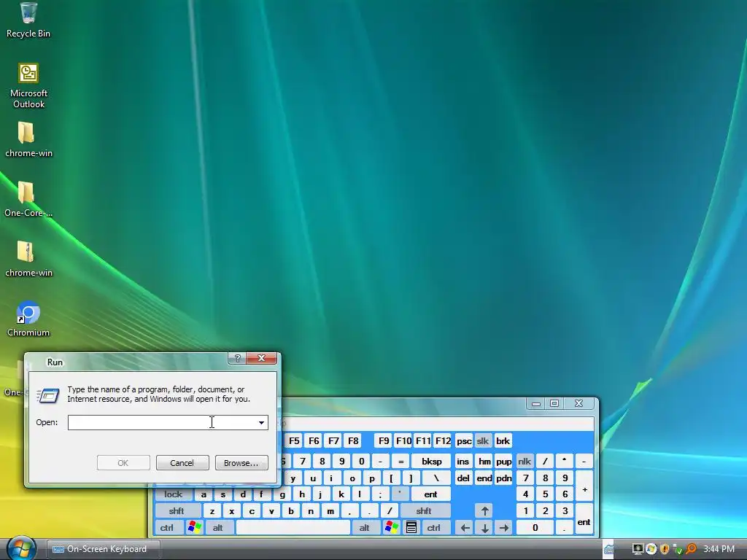747x560 pixels.
Task: Click right Windows logo key on keyboard
Action: click(x=392, y=527)
